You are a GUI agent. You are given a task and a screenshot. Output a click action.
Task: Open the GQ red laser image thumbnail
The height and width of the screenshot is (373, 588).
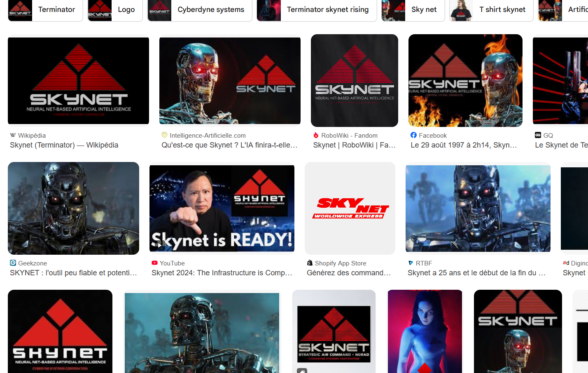click(x=560, y=81)
